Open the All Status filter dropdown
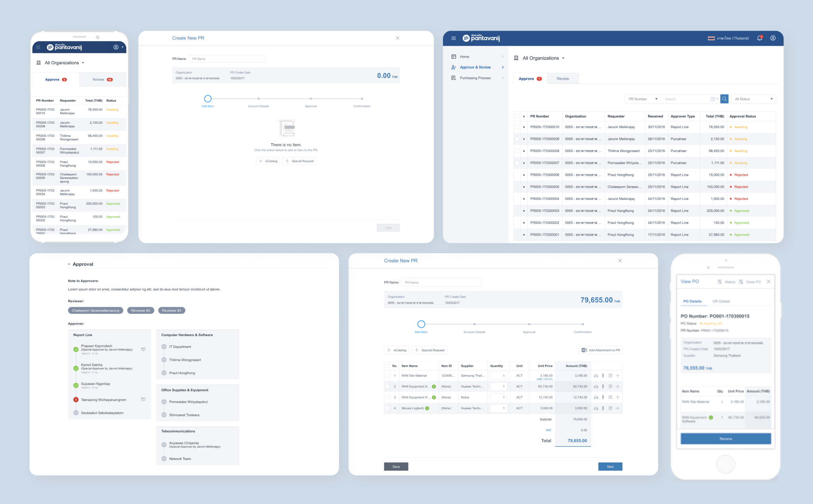 [753, 99]
